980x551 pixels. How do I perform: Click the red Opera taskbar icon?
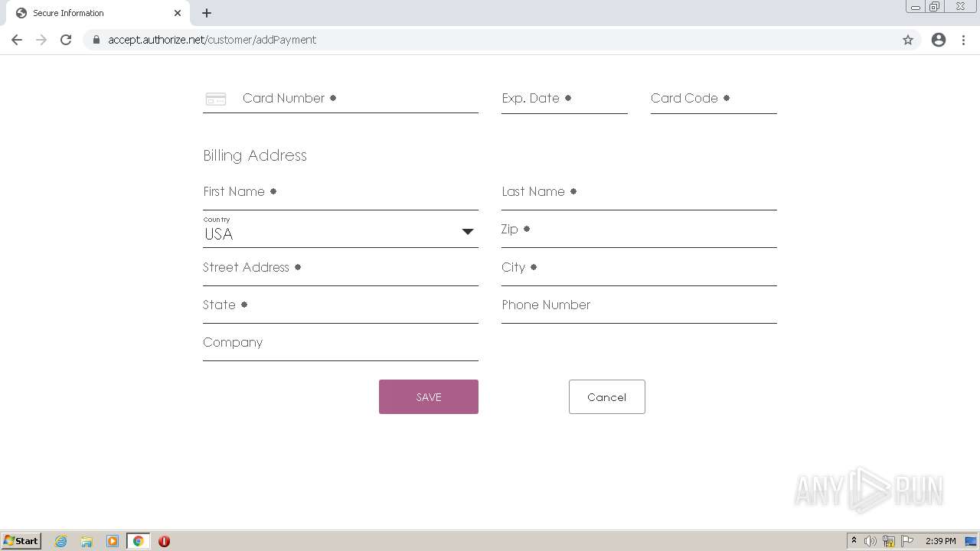pos(164,541)
